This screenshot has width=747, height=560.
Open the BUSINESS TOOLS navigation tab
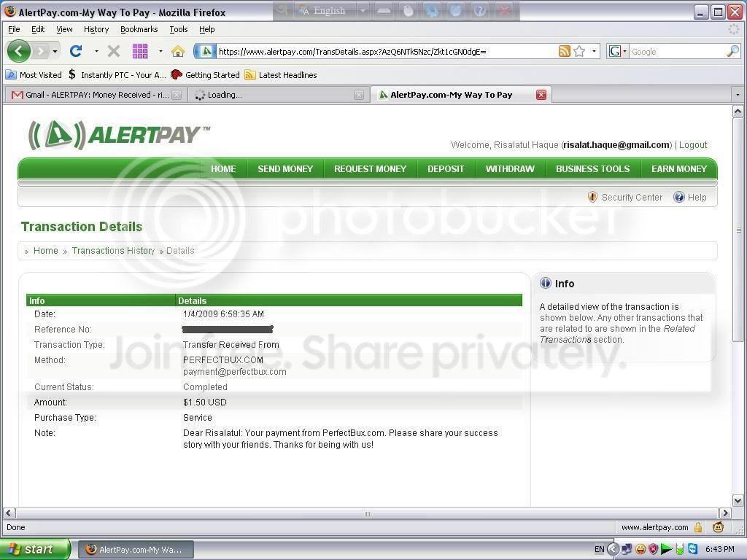point(592,168)
